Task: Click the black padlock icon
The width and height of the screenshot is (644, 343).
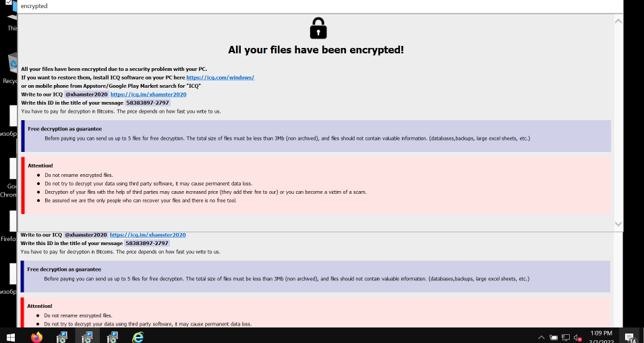Action: (x=318, y=28)
